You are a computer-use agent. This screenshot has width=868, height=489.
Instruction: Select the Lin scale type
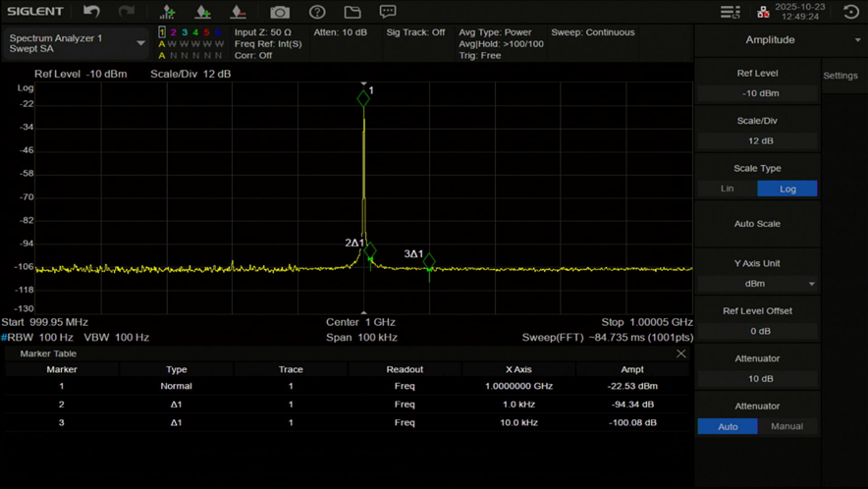728,189
